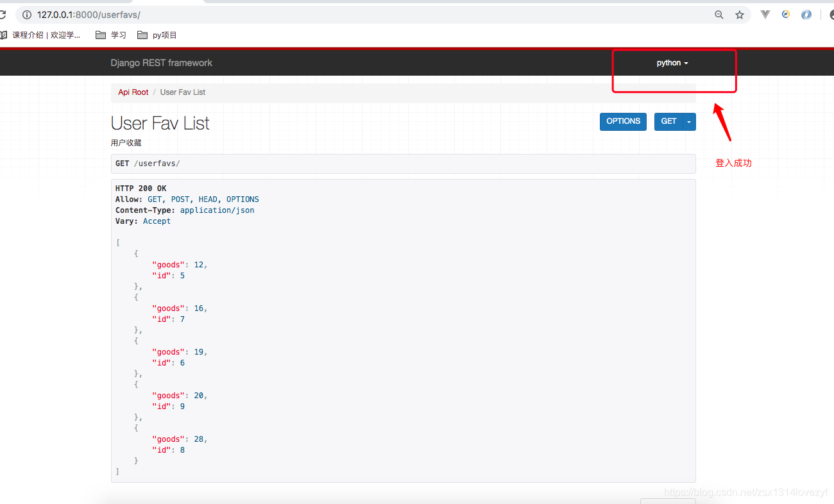
Task: Select the User Fav List breadcrumb
Action: tap(183, 92)
